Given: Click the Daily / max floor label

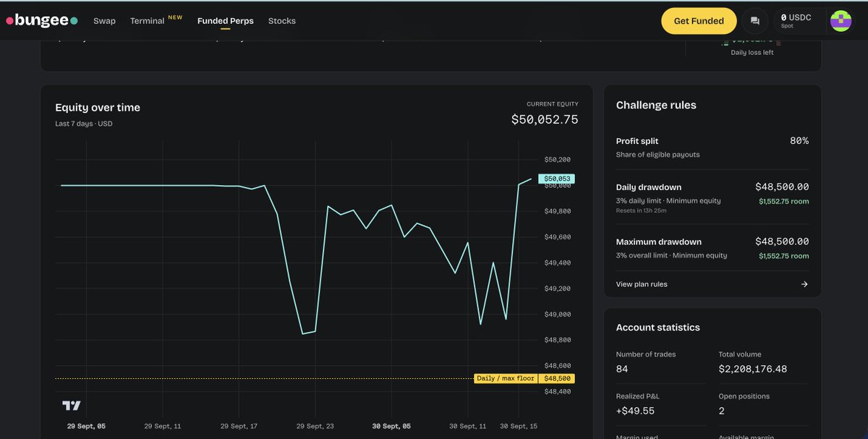Looking at the screenshot, I should (x=506, y=378).
